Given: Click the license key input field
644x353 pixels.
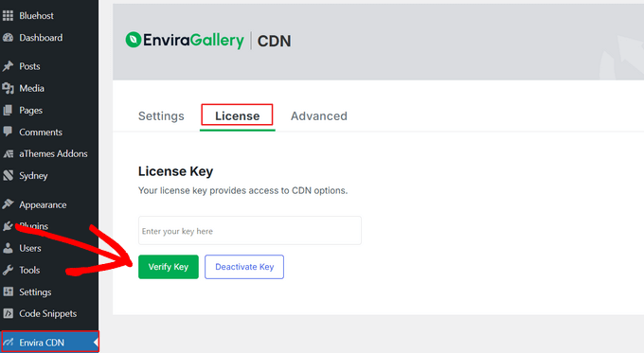Looking at the screenshot, I should (x=250, y=231).
